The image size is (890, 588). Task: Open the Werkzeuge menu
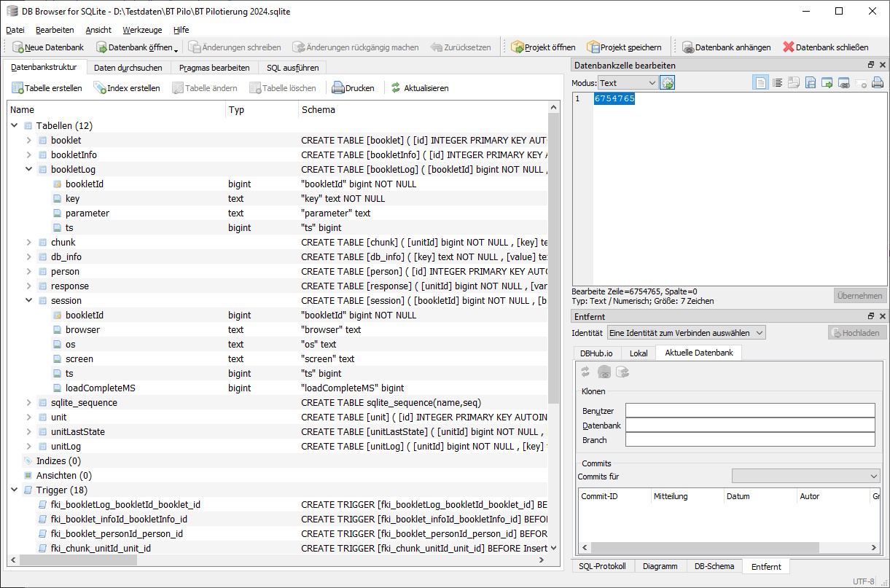coord(142,30)
